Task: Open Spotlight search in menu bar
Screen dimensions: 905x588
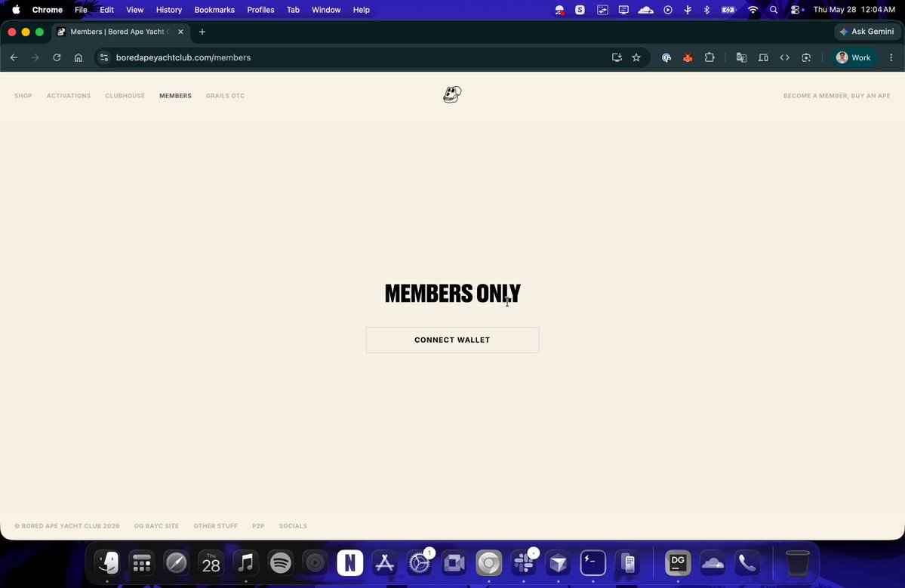Action: [774, 10]
